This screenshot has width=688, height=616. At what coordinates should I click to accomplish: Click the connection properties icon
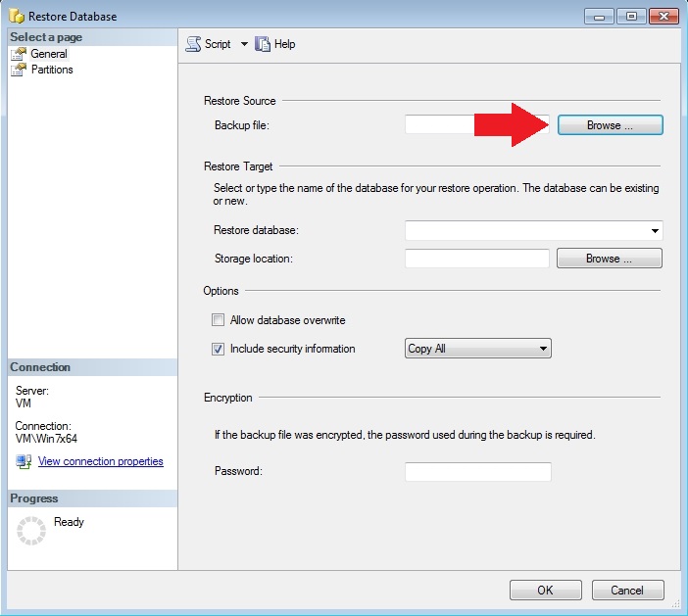point(24,462)
